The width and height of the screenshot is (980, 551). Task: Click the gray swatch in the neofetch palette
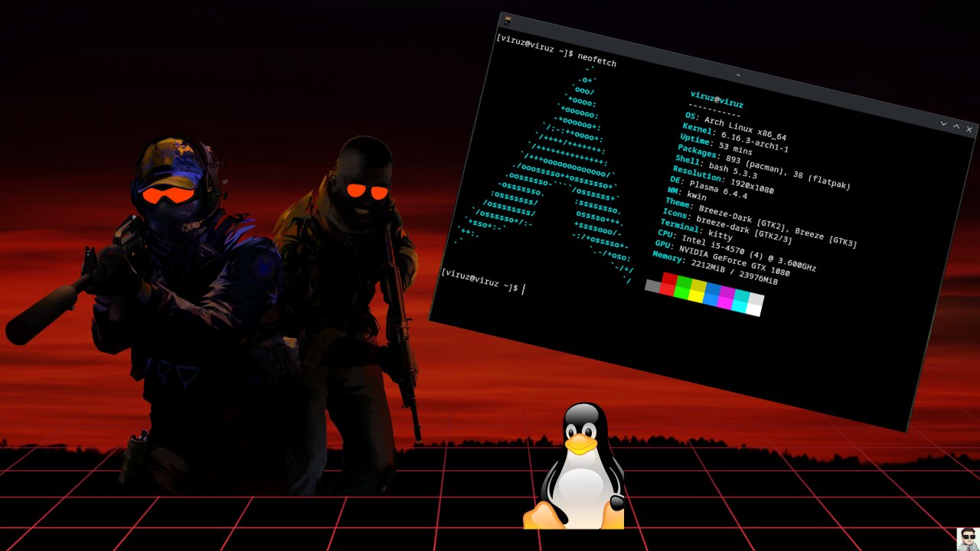[x=652, y=286]
